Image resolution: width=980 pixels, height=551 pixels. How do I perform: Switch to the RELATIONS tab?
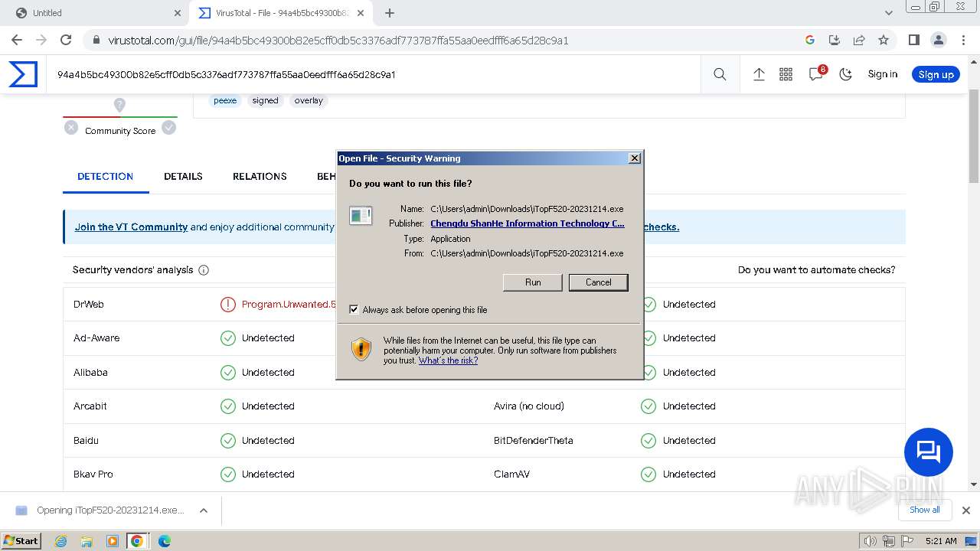click(x=260, y=176)
